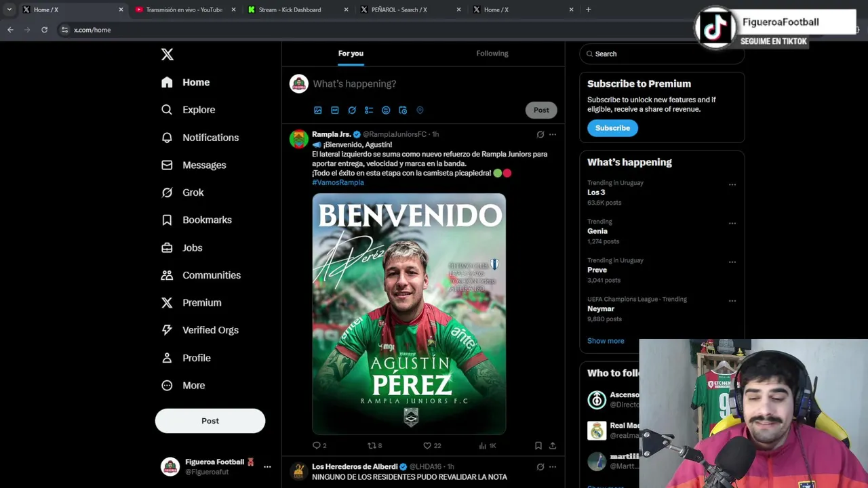Add a poll to the new post
This screenshot has height=488, width=868.
coord(369,110)
